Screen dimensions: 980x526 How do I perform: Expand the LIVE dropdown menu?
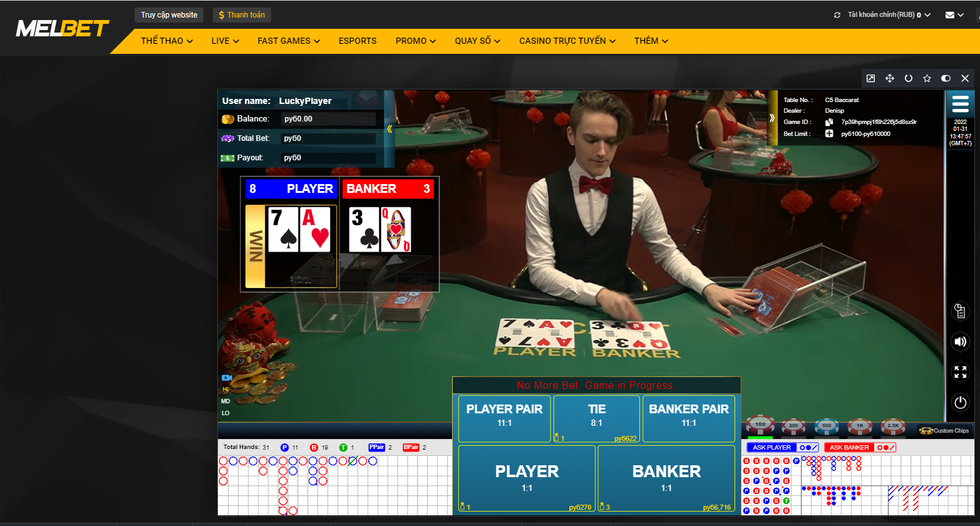pos(225,41)
